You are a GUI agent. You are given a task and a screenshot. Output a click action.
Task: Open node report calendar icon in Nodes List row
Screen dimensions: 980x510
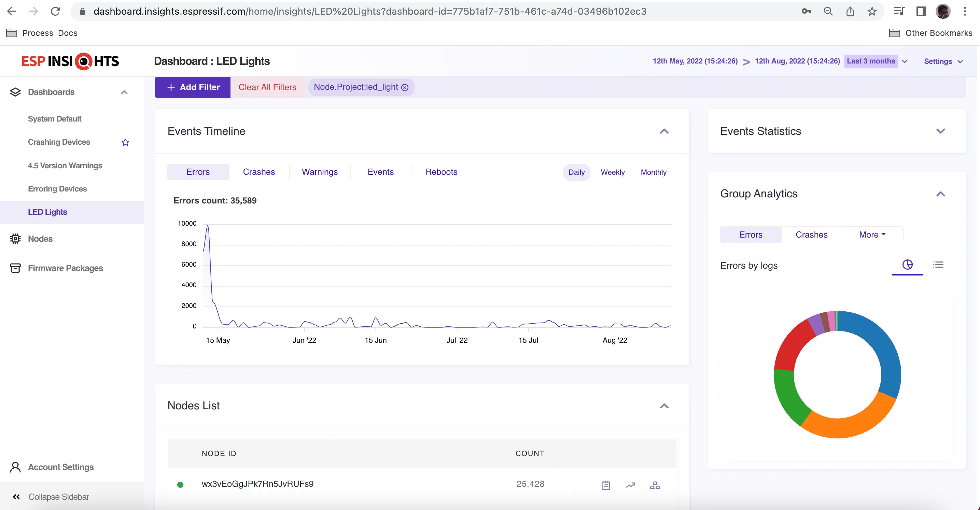pyautogui.click(x=606, y=485)
